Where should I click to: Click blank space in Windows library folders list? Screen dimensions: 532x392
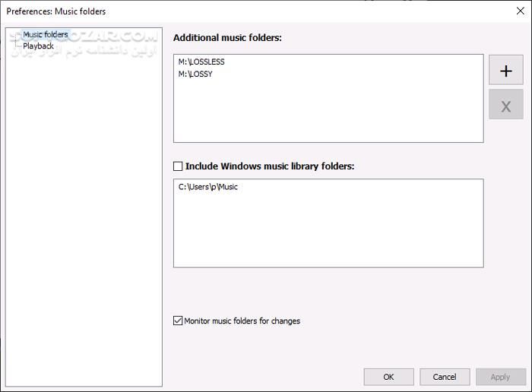pyautogui.click(x=327, y=232)
